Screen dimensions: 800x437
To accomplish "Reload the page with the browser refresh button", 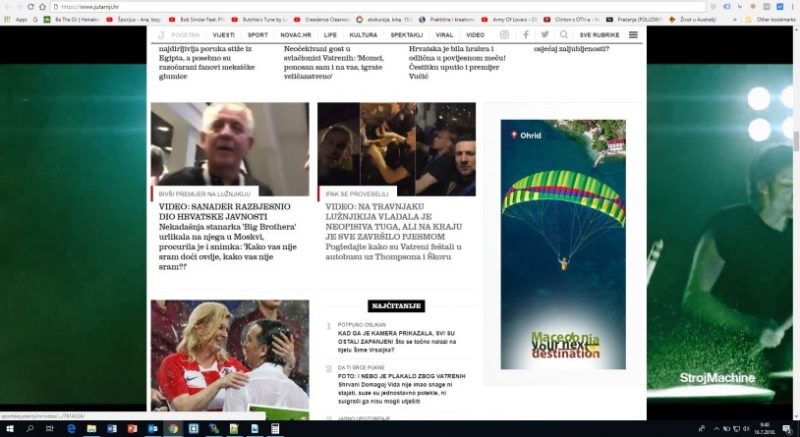I will coord(31,7).
